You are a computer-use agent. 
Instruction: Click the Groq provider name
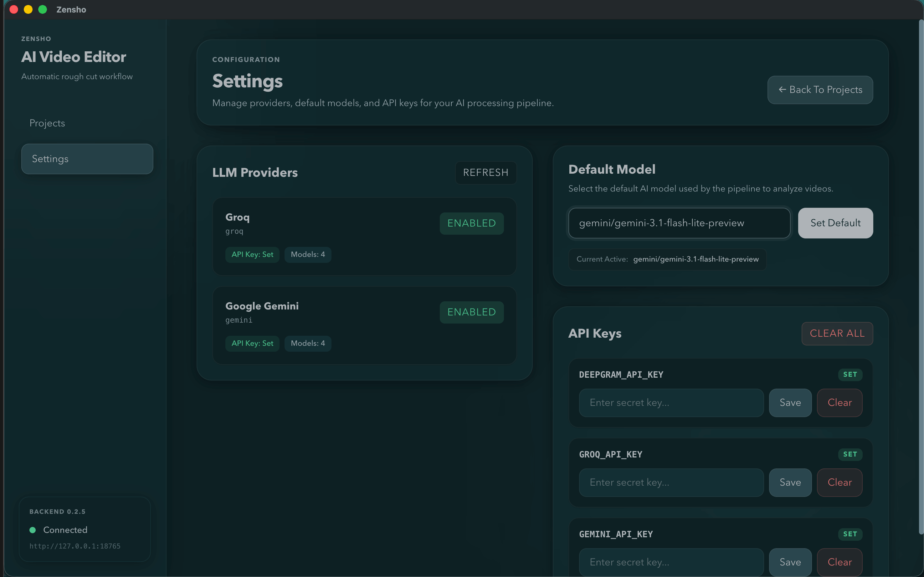pyautogui.click(x=237, y=217)
